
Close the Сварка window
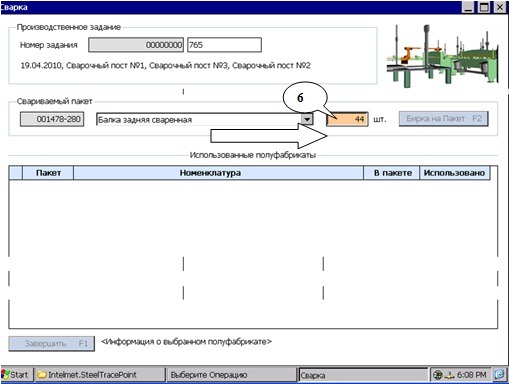(x=500, y=7)
